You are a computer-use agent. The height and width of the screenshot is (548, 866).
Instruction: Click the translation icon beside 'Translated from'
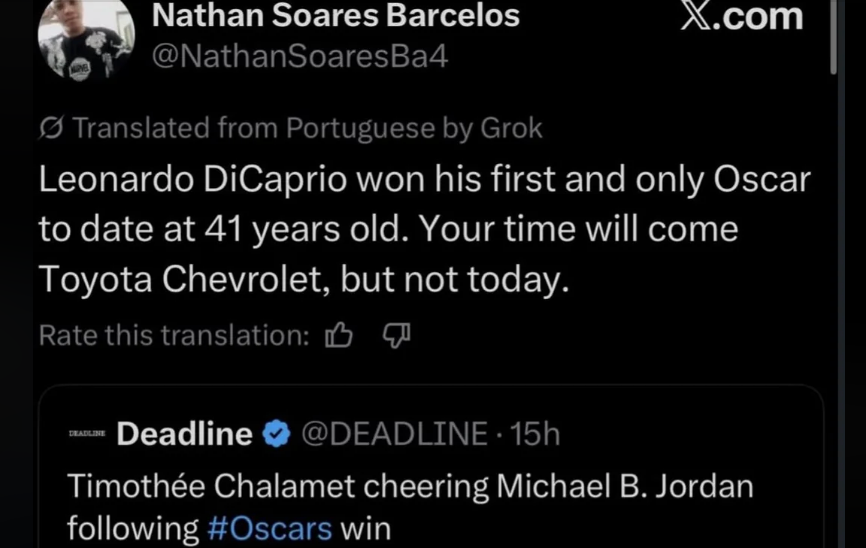pos(50,128)
